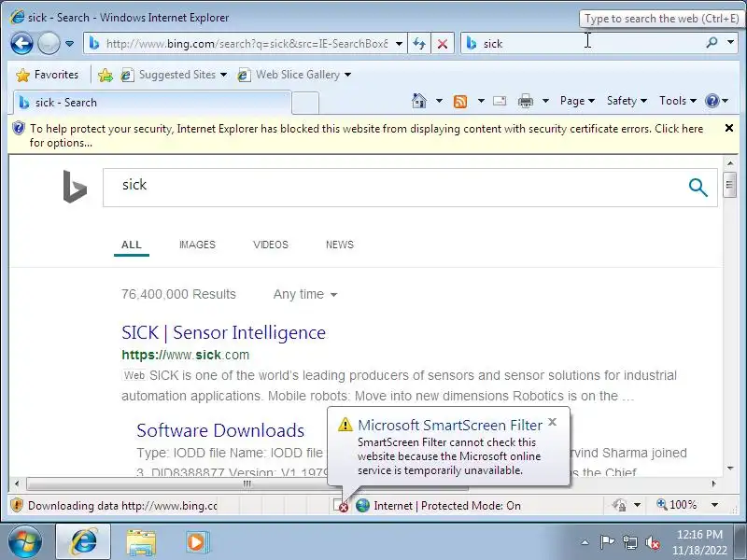Click the SmartScreen warning triangle icon
Image resolution: width=747 pixels, height=560 pixels.
(x=345, y=425)
